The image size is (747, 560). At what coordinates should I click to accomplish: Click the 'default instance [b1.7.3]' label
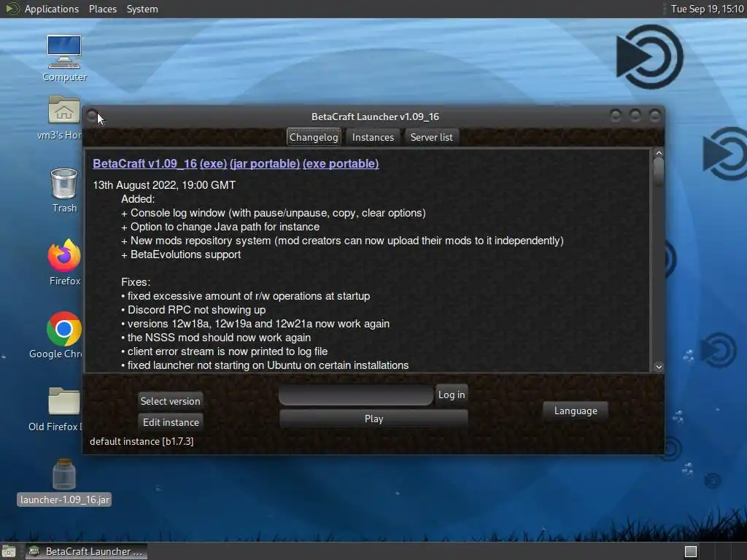click(x=142, y=441)
